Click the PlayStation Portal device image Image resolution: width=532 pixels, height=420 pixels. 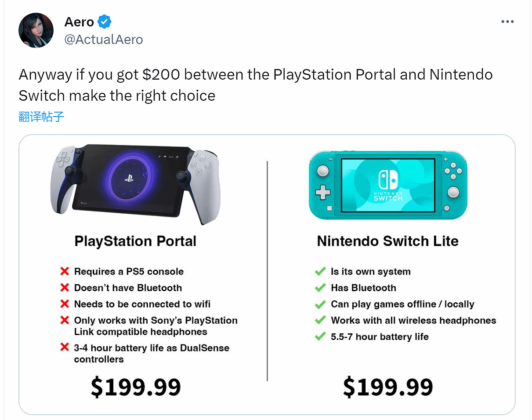(135, 182)
